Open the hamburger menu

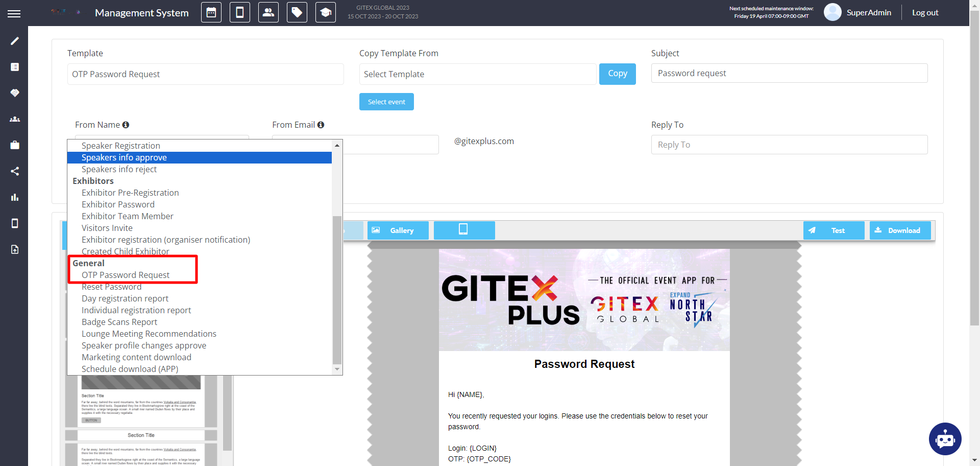(x=14, y=14)
